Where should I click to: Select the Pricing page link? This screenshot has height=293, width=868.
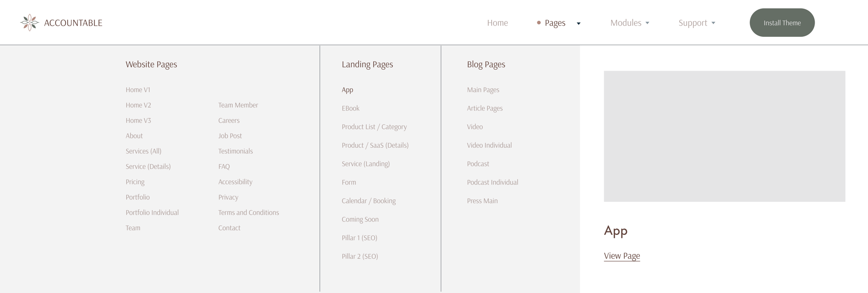point(135,182)
